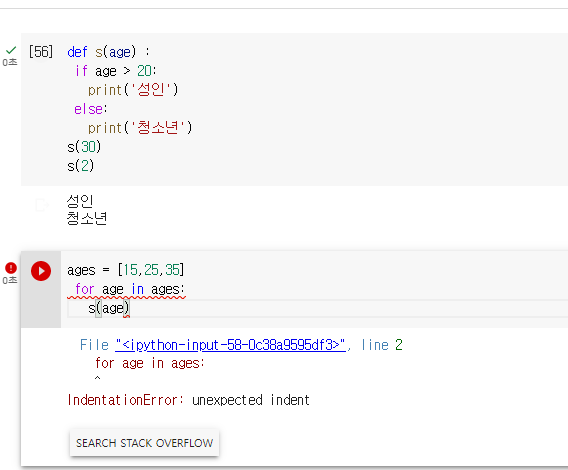Click the s(2) call line
This screenshot has width=568, height=470.
pyautogui.click(x=80, y=166)
